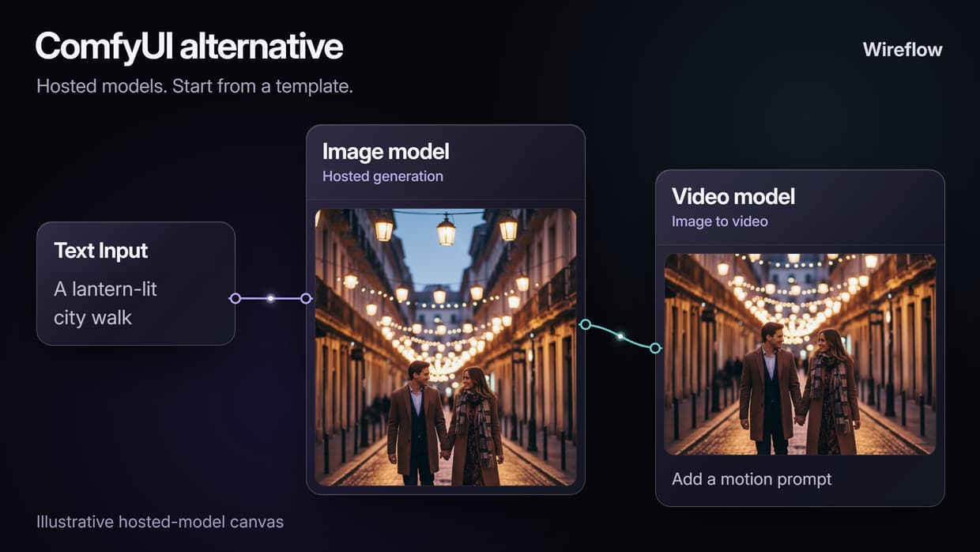The width and height of the screenshot is (980, 552).
Task: Click the 'Hosted generation' subtitle
Action: pyautogui.click(x=383, y=176)
